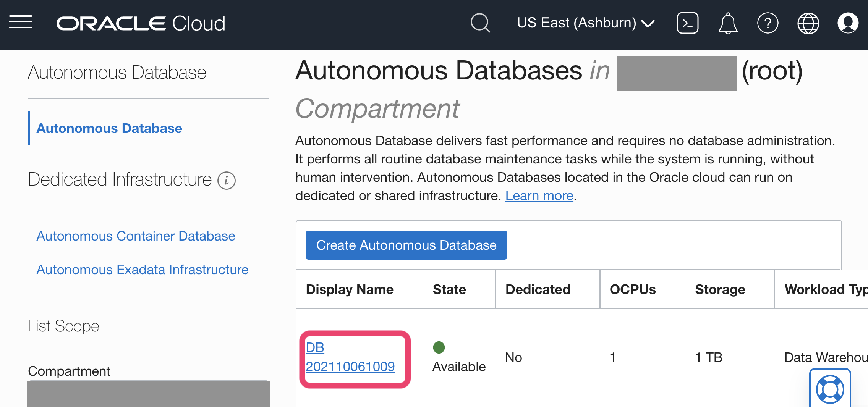This screenshot has width=868, height=407.
Task: Click the State column header
Action: (449, 289)
